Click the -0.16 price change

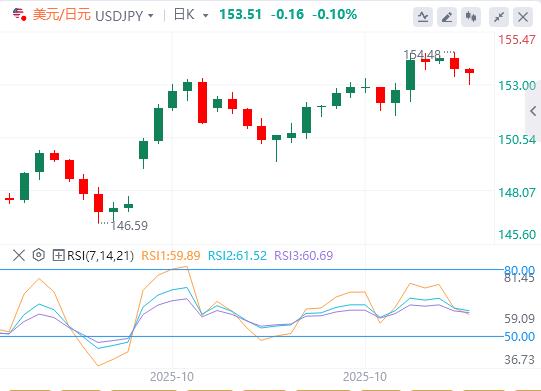tap(287, 14)
